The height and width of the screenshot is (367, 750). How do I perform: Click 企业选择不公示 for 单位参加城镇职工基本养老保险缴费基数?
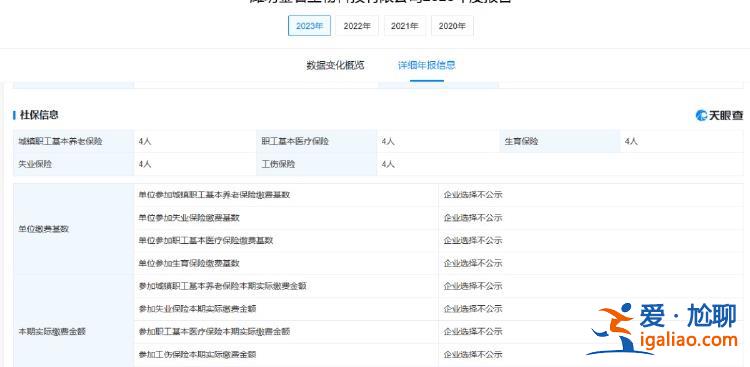coord(473,195)
